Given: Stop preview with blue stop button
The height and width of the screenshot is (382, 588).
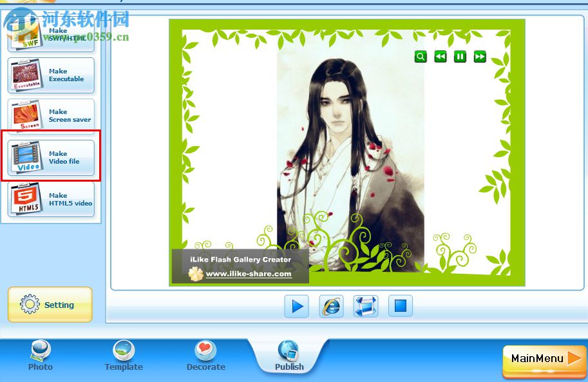Looking at the screenshot, I should tap(401, 306).
